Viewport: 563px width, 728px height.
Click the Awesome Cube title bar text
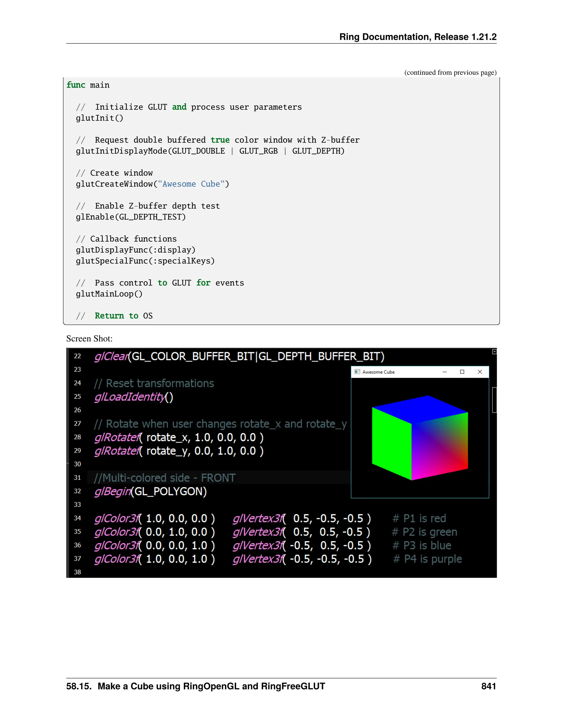click(378, 372)
